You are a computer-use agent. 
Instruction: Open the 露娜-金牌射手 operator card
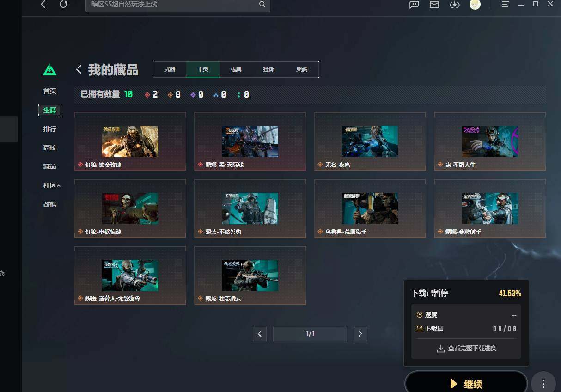click(490, 208)
